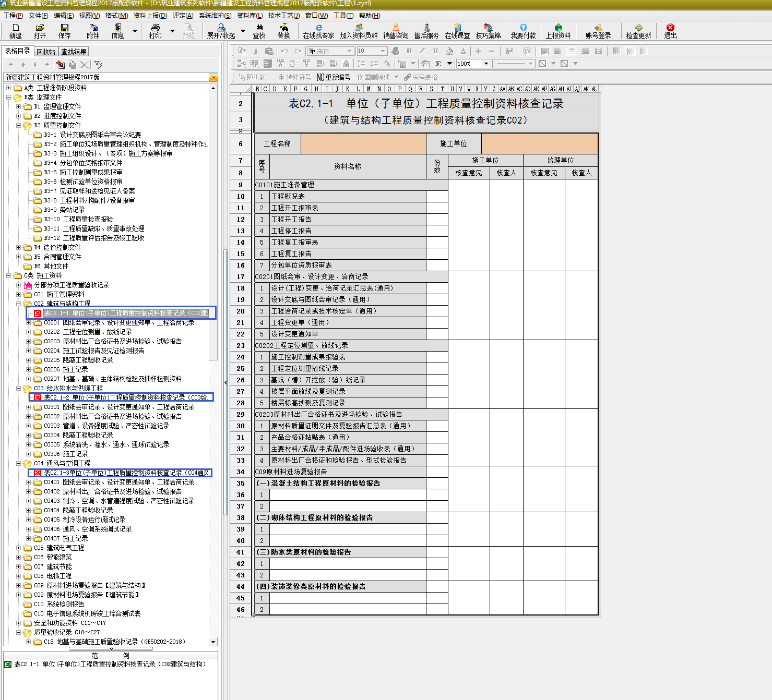
Task: Select 表C2.1-2 单位工程质量控制资料核查记录 (C03) item
Action: coord(125,397)
